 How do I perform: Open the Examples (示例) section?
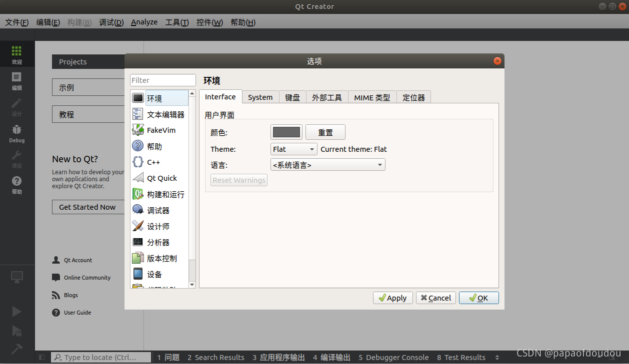[88, 87]
